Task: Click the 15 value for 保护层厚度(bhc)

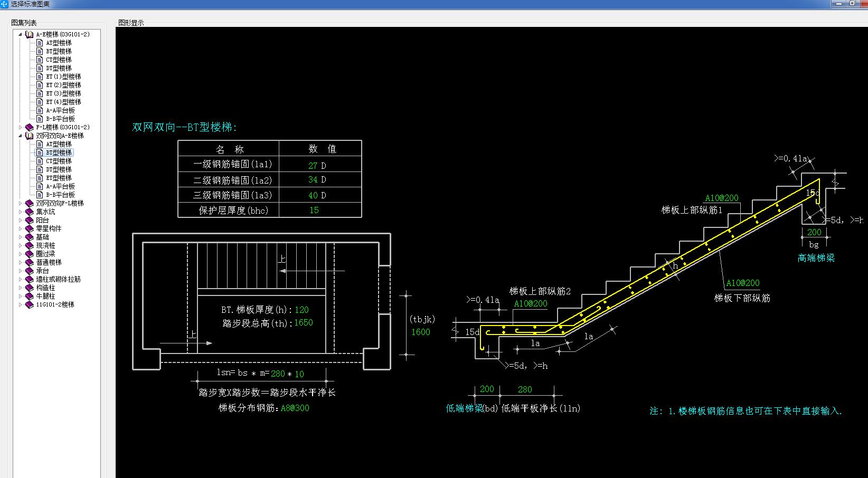Action: pyautogui.click(x=314, y=210)
